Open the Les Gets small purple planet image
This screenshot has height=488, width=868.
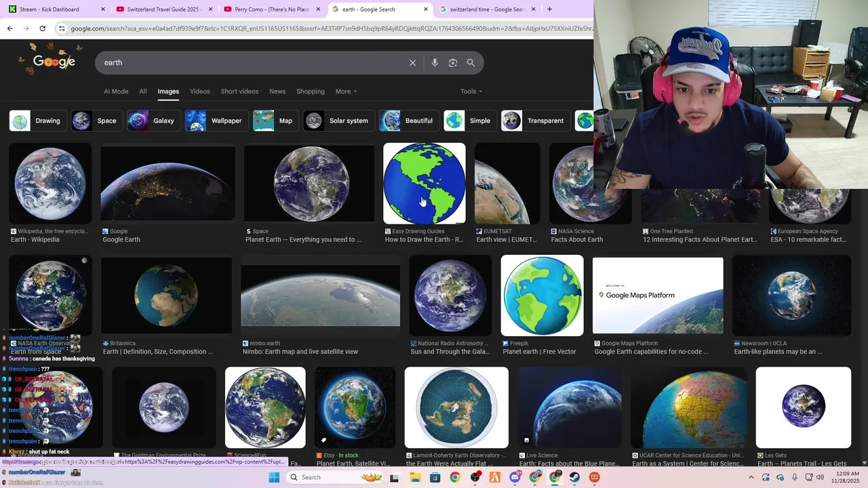pos(804,407)
